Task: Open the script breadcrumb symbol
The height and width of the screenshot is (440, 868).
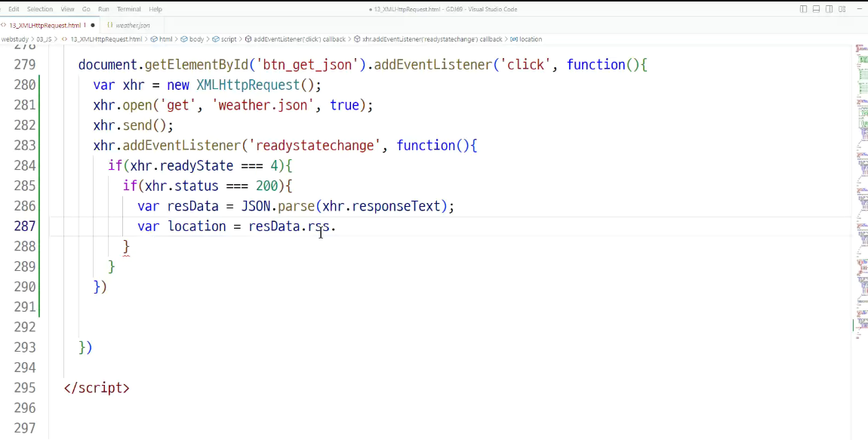Action: [x=228, y=39]
